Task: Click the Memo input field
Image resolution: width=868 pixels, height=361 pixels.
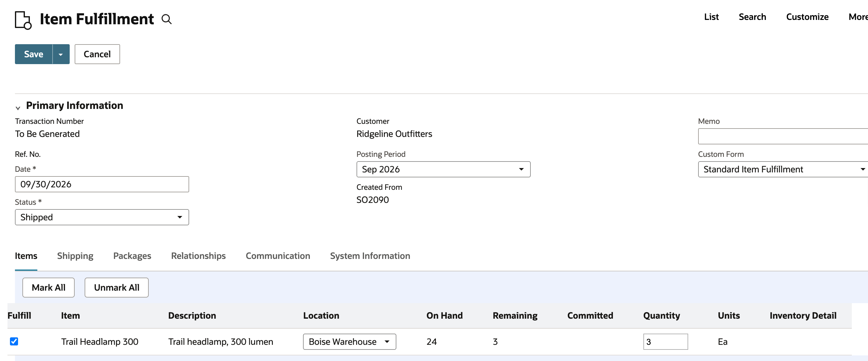Action: (783, 136)
